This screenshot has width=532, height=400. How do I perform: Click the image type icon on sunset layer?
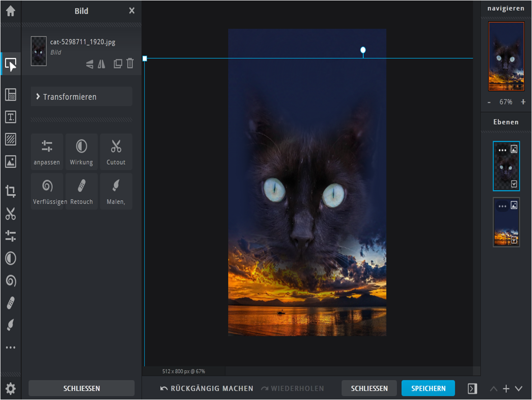[514, 205]
